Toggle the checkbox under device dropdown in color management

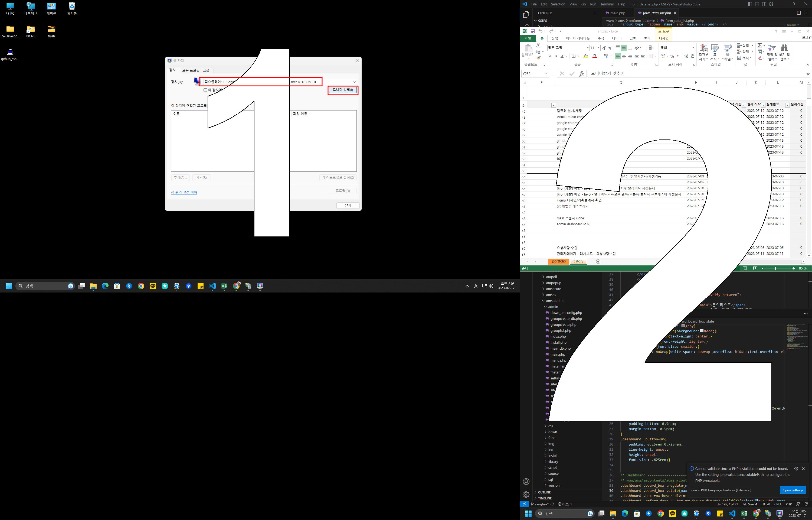(x=205, y=90)
